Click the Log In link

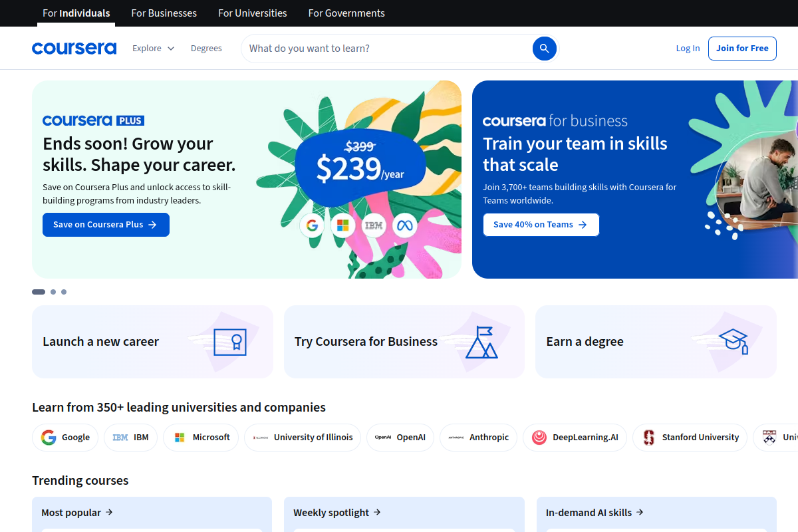(688, 48)
